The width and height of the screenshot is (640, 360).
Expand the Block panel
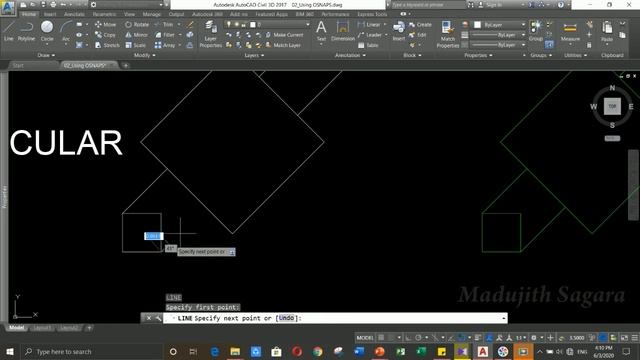pyautogui.click(x=411, y=55)
